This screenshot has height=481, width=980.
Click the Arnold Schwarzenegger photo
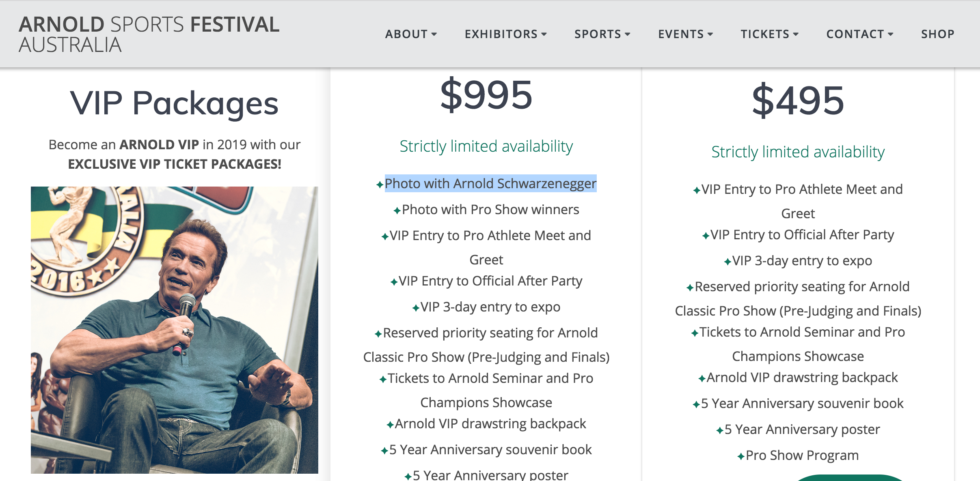coord(175,329)
